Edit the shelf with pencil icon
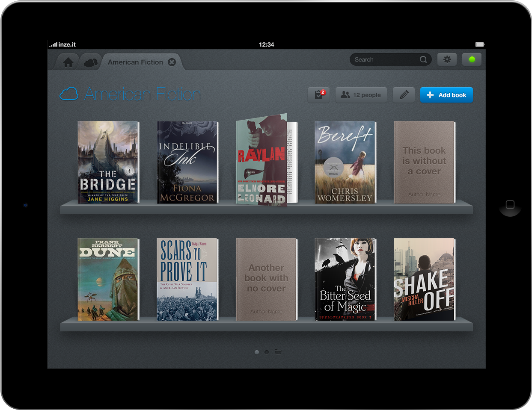Viewport: 532px width, 410px height. tap(404, 95)
